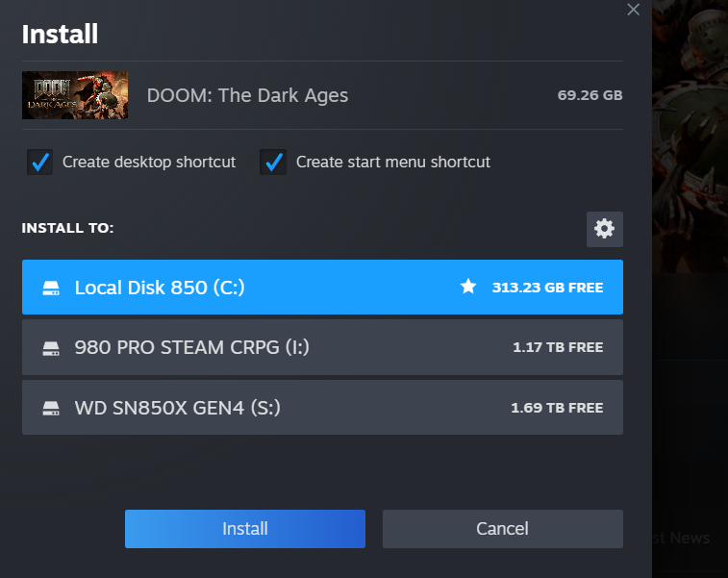The width and height of the screenshot is (728, 578).
Task: Click the gear settings icon
Action: pyautogui.click(x=605, y=229)
